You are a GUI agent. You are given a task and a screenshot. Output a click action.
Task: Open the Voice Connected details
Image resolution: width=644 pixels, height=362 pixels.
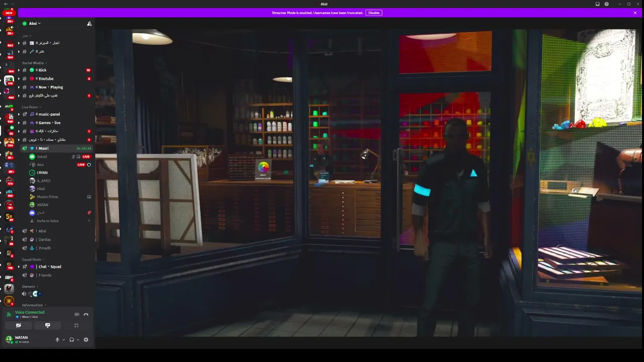[30, 312]
